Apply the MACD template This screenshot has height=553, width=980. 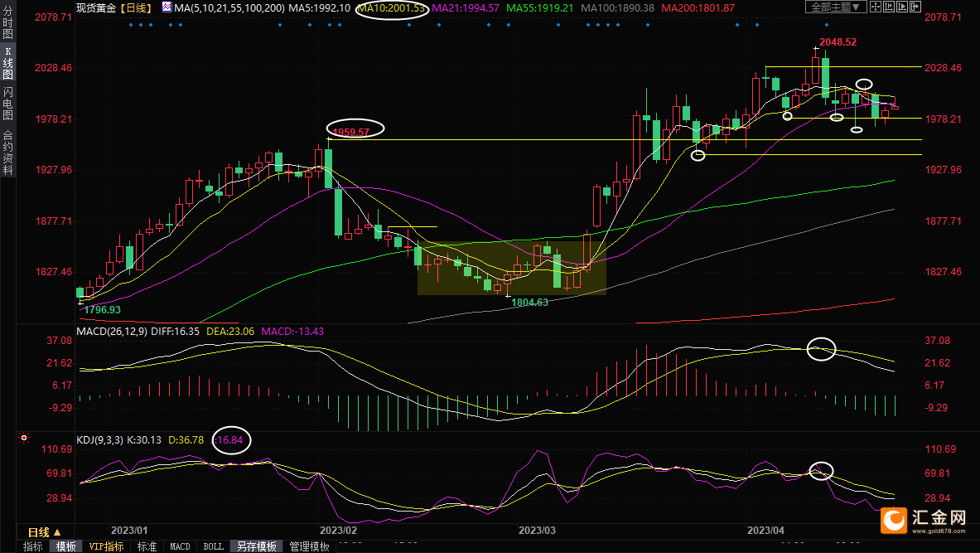[180, 546]
